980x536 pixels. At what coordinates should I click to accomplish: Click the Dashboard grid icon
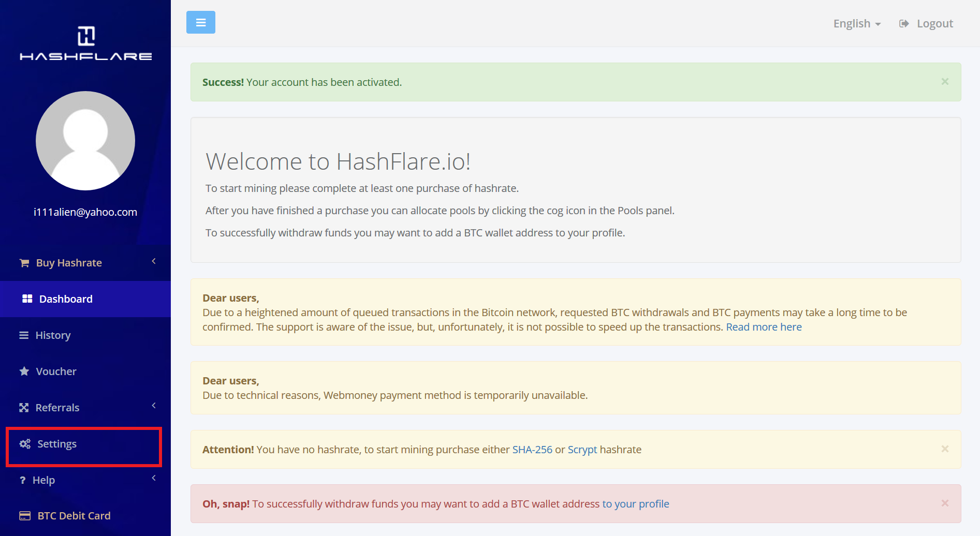[27, 299]
